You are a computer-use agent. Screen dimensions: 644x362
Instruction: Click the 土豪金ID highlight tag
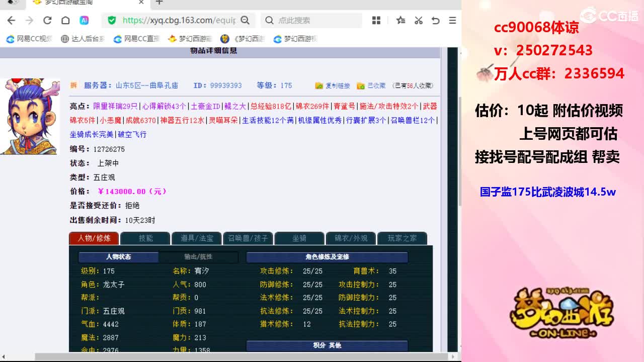205,106
